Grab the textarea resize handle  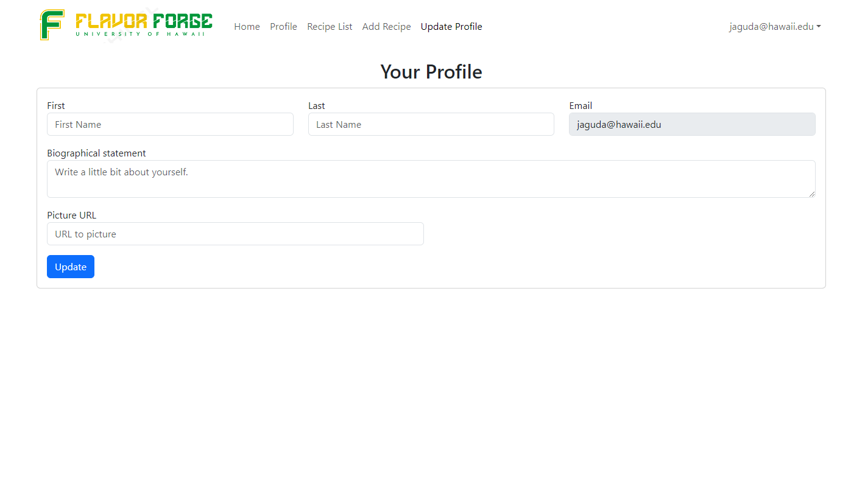pos(811,194)
